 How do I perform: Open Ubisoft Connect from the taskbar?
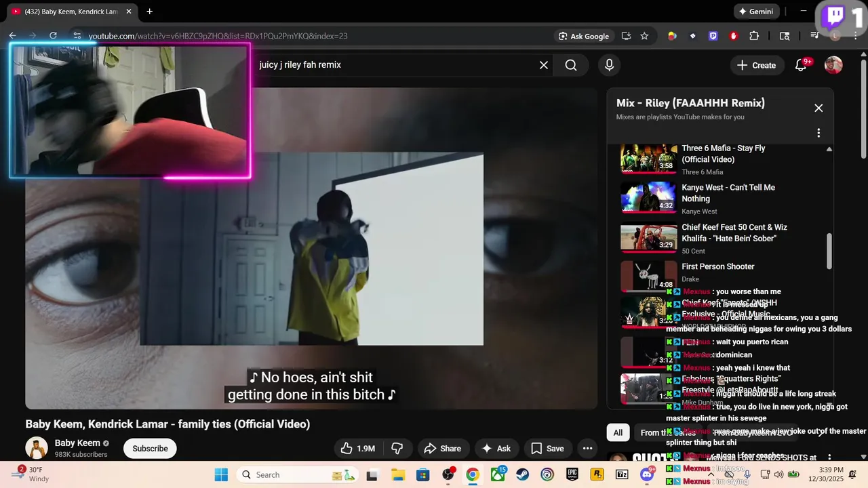547,474
